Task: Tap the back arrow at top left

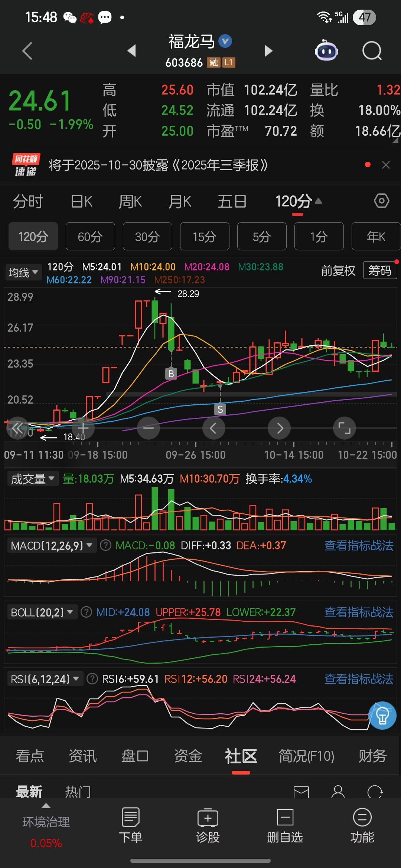Action: (x=27, y=51)
